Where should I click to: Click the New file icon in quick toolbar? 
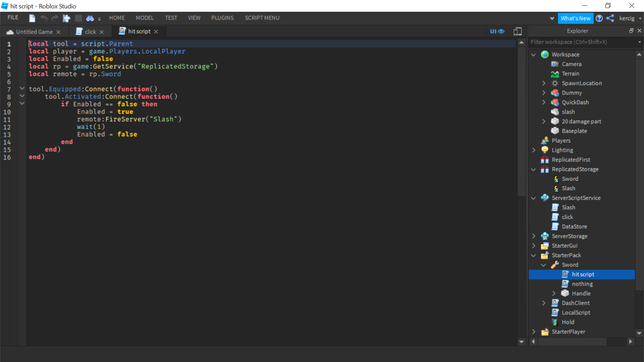pyautogui.click(x=32, y=18)
